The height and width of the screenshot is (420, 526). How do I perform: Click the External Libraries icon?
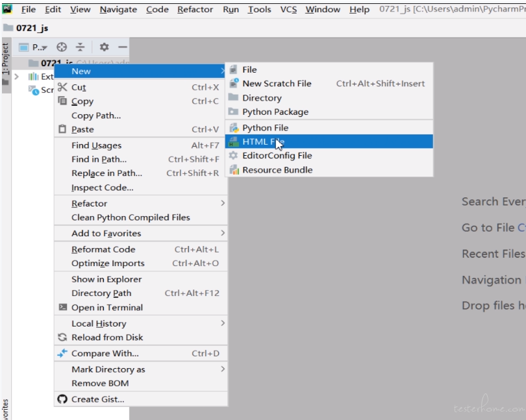click(x=33, y=77)
